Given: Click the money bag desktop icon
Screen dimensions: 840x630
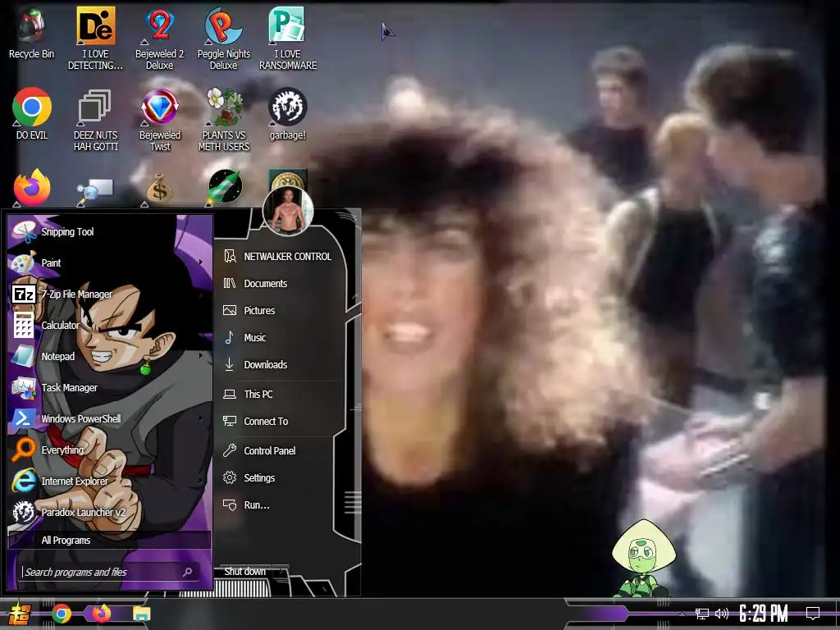Looking at the screenshot, I should (x=159, y=189).
